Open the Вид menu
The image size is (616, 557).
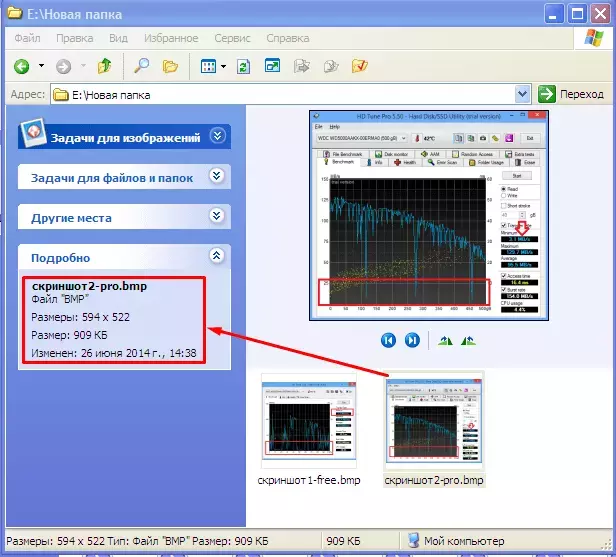[118, 38]
